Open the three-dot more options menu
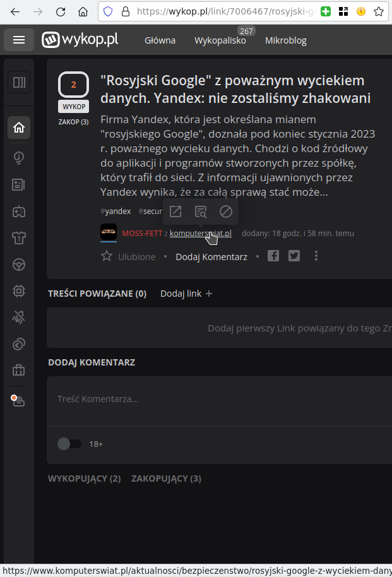Image resolution: width=392 pixels, height=577 pixels. coord(316,256)
